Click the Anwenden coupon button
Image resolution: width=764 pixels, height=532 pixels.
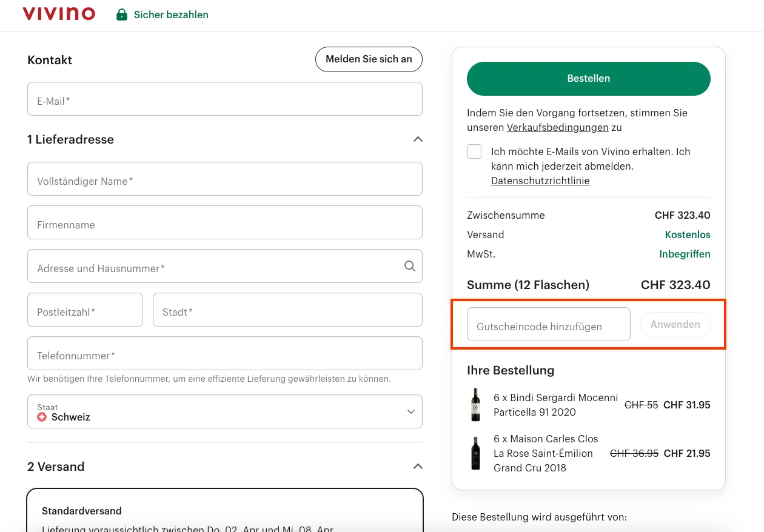(x=675, y=325)
